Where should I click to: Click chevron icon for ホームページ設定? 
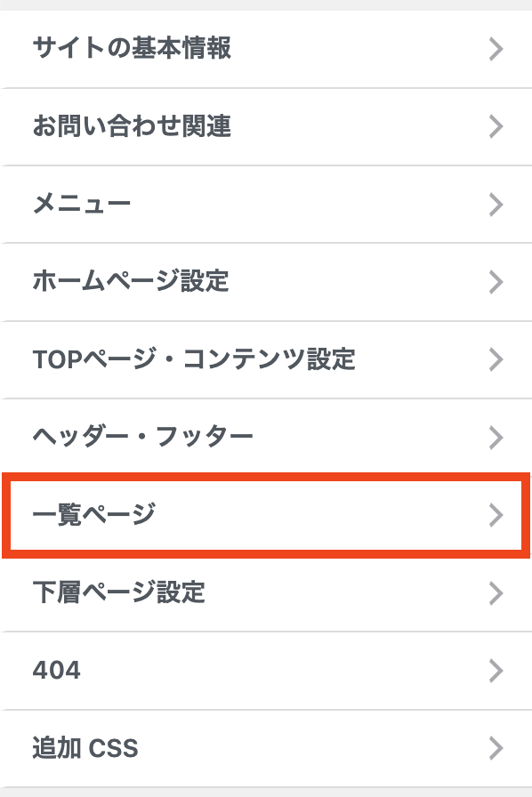click(496, 282)
